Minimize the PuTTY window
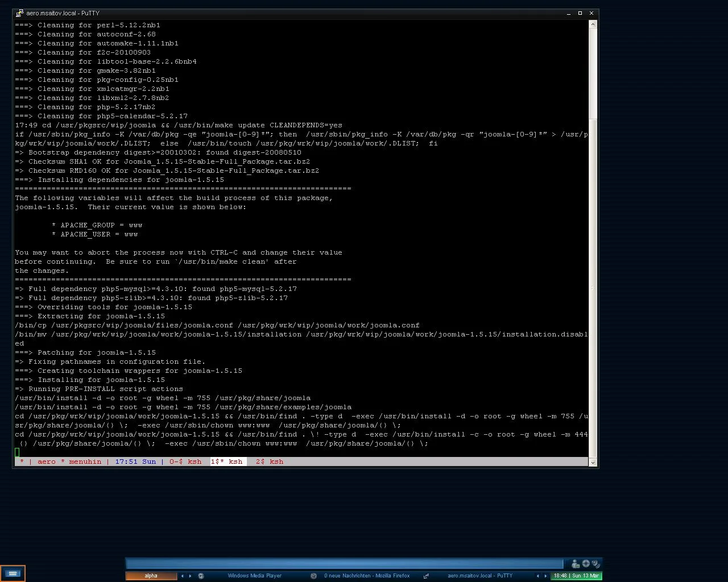 [569, 13]
